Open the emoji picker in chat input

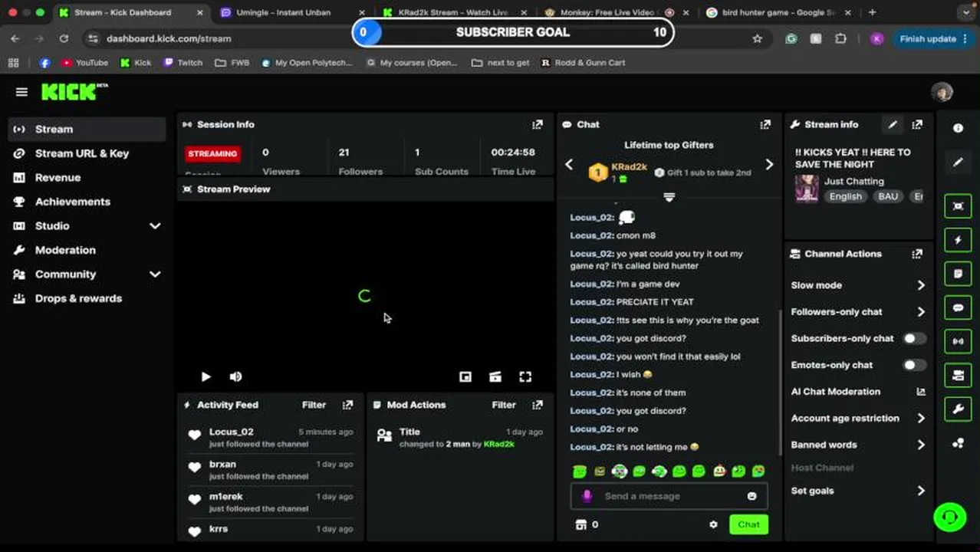point(752,496)
